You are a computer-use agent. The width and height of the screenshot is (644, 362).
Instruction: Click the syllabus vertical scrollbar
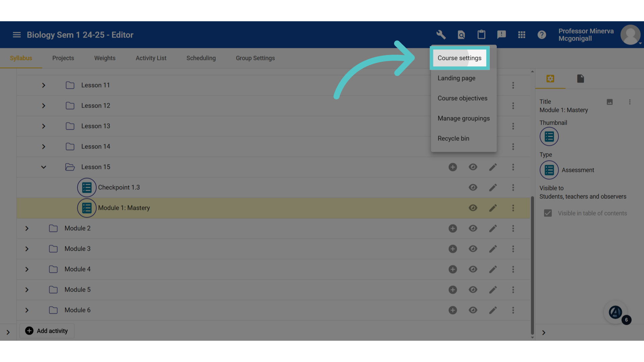tap(532, 265)
